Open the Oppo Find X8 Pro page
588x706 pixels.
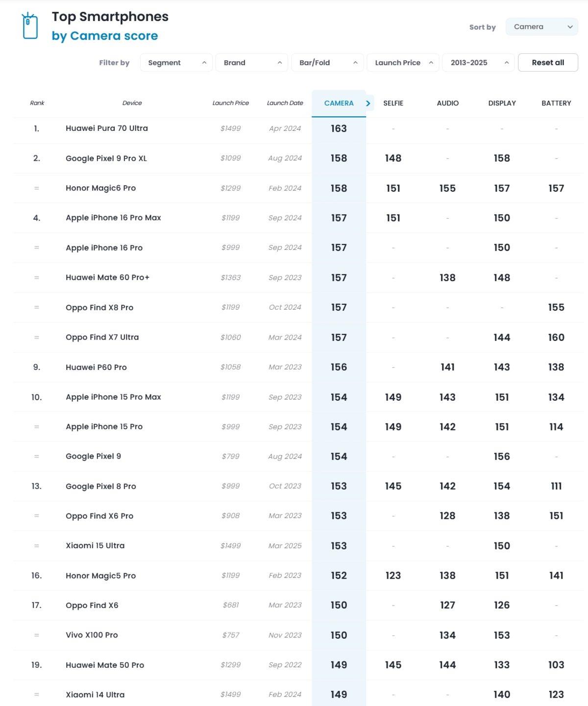(99, 307)
